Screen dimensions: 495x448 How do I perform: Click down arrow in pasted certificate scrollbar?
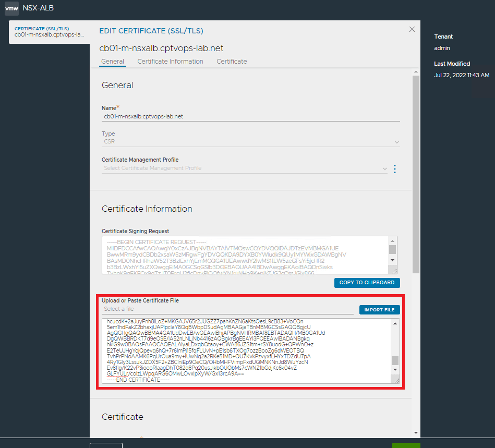pos(395,370)
